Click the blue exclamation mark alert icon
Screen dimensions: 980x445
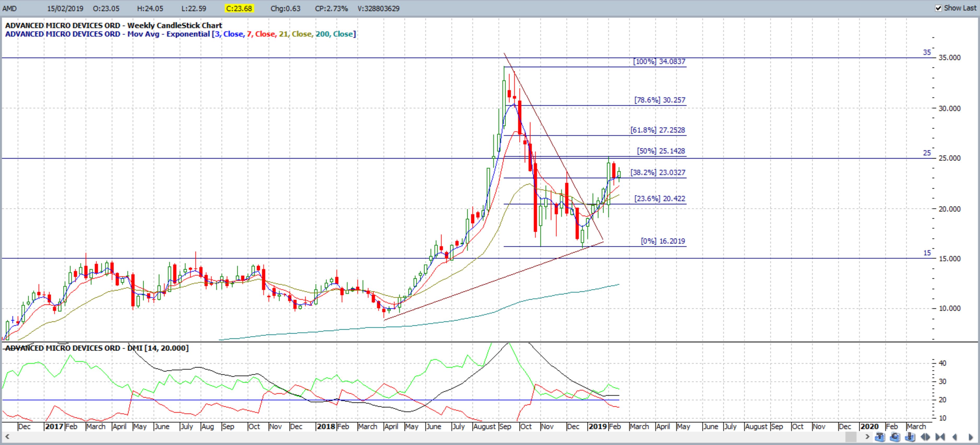point(910,437)
